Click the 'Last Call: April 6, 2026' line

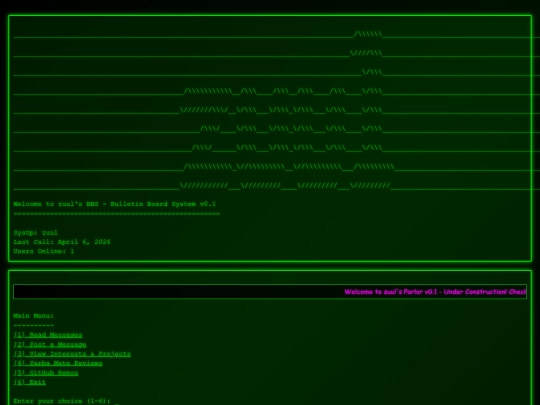tap(62, 242)
